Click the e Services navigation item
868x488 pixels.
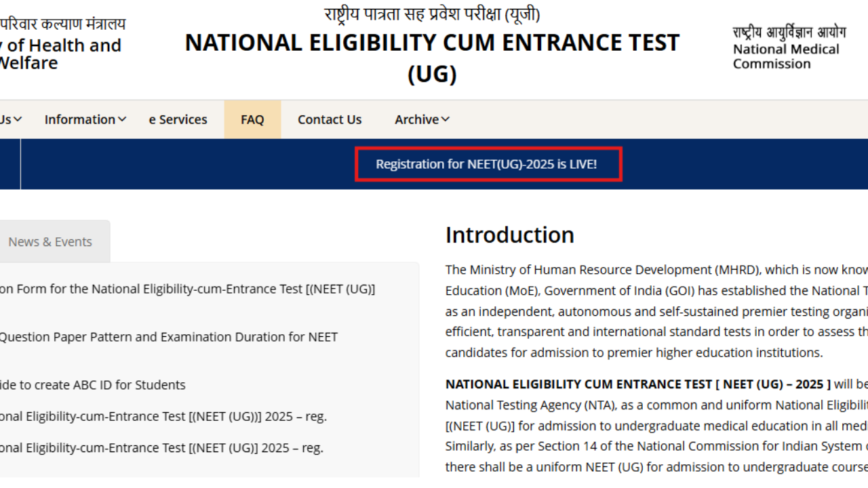tap(178, 119)
